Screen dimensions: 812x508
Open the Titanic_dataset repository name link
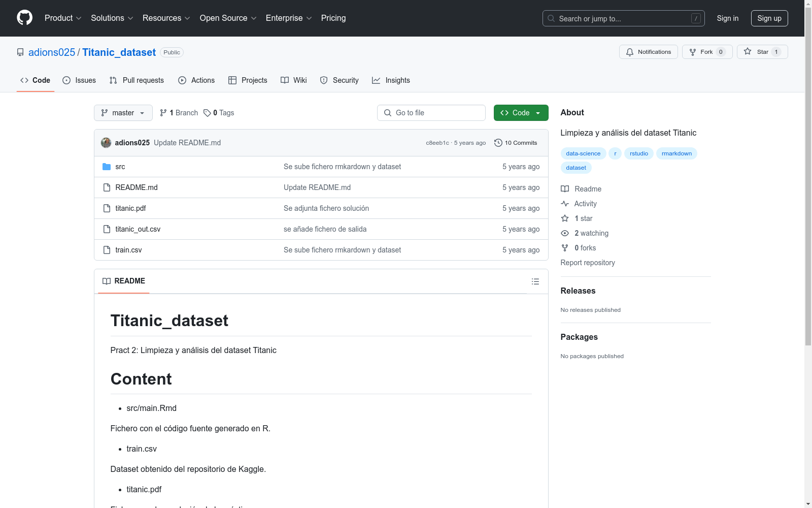point(119,52)
